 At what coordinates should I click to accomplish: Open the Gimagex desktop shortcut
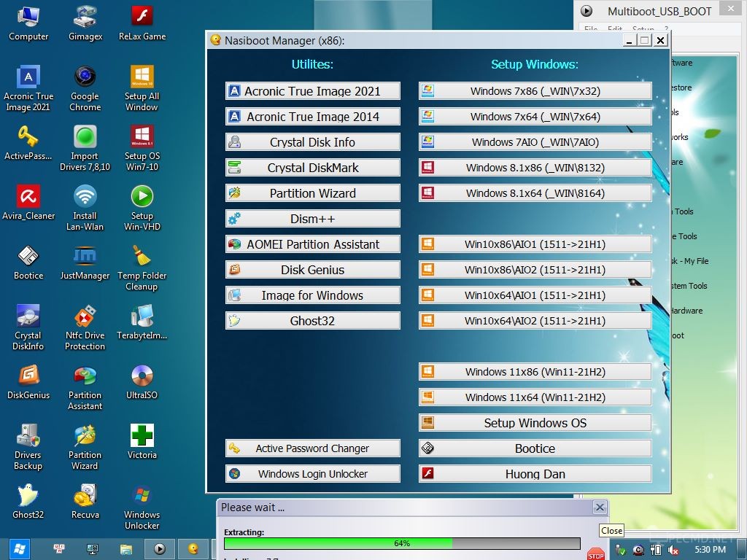tap(85, 23)
